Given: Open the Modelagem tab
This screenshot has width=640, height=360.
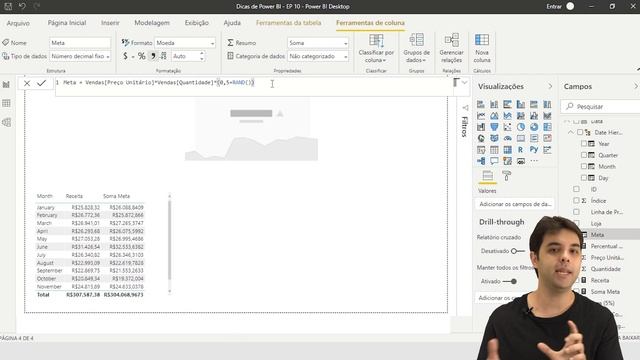Looking at the screenshot, I should pyautogui.click(x=152, y=23).
